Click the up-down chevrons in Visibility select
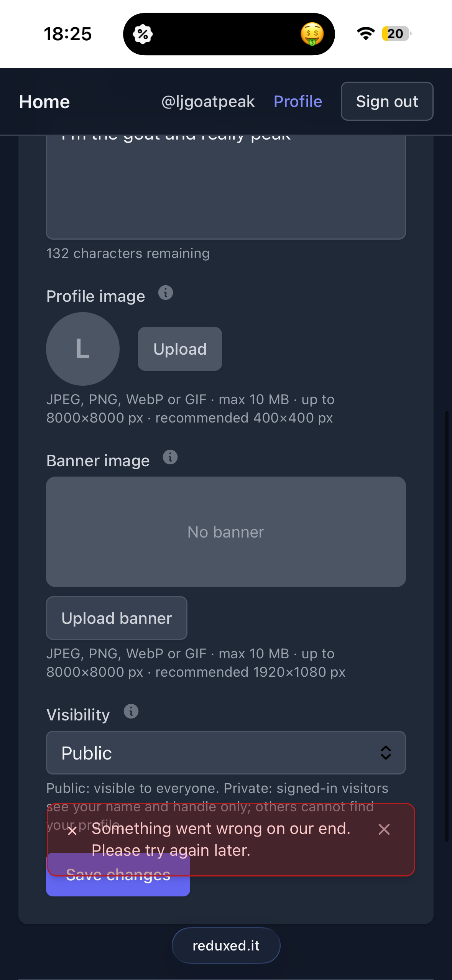Screen dimensions: 452x980 (386, 753)
